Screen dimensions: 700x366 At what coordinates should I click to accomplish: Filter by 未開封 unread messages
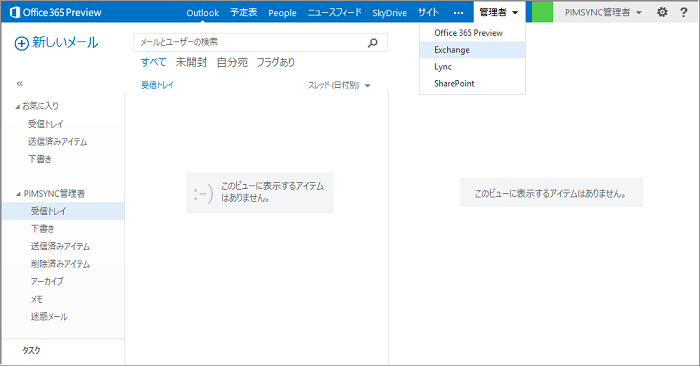[x=191, y=62]
